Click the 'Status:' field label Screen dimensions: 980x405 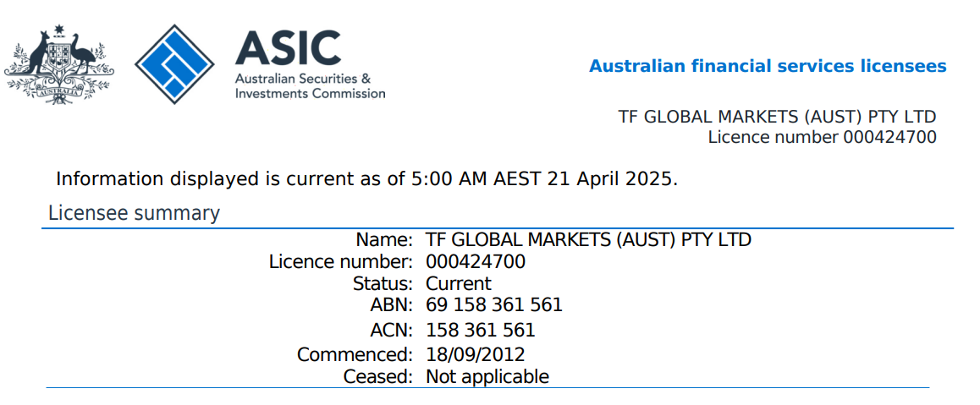click(383, 283)
